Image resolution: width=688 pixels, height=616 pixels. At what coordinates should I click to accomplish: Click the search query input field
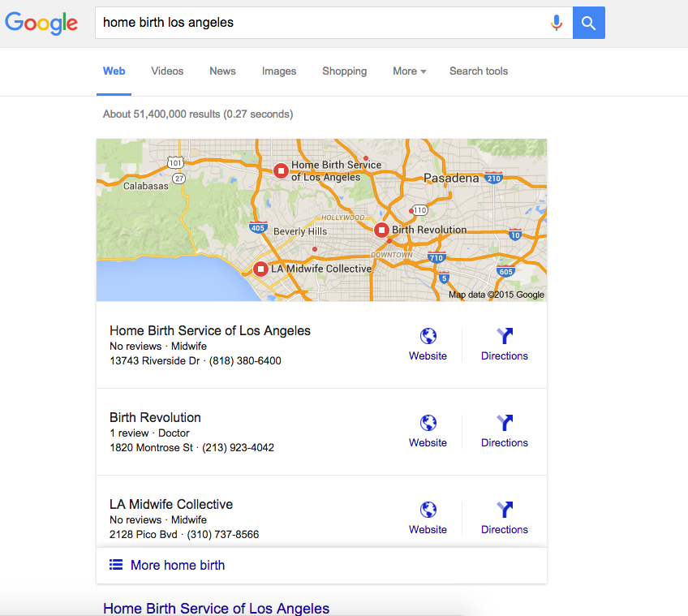pyautogui.click(x=323, y=23)
